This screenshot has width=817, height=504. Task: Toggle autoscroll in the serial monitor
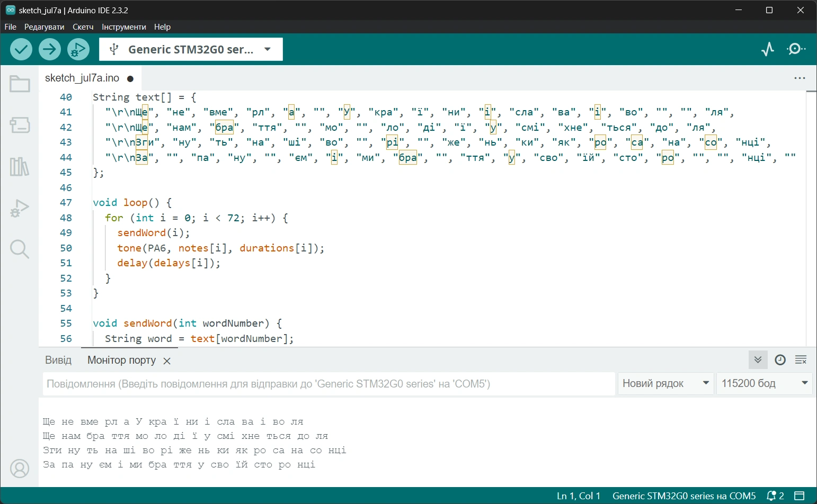[758, 360]
